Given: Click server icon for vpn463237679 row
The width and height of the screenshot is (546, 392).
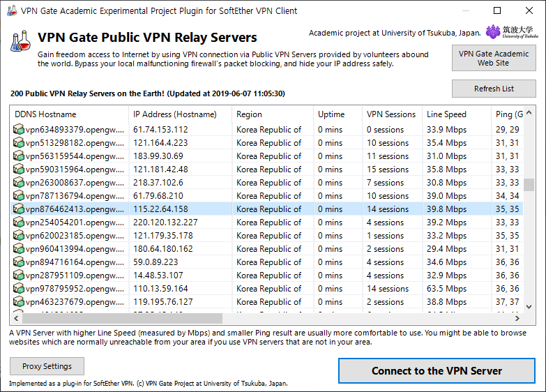Looking at the screenshot, I should point(18,302).
